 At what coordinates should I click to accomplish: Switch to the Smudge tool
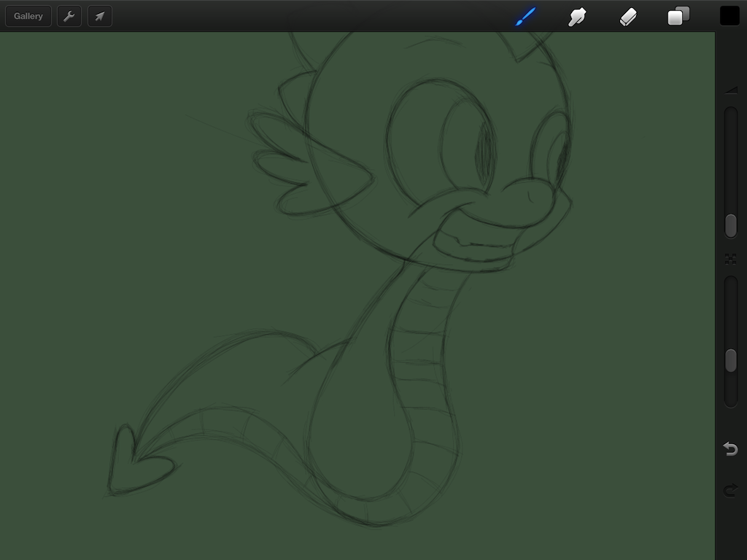click(577, 16)
